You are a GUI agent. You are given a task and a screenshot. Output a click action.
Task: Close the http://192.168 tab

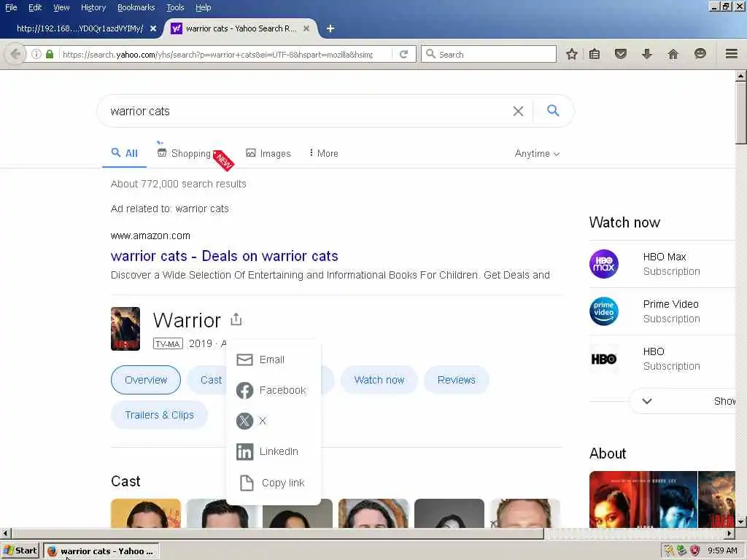pos(153,28)
